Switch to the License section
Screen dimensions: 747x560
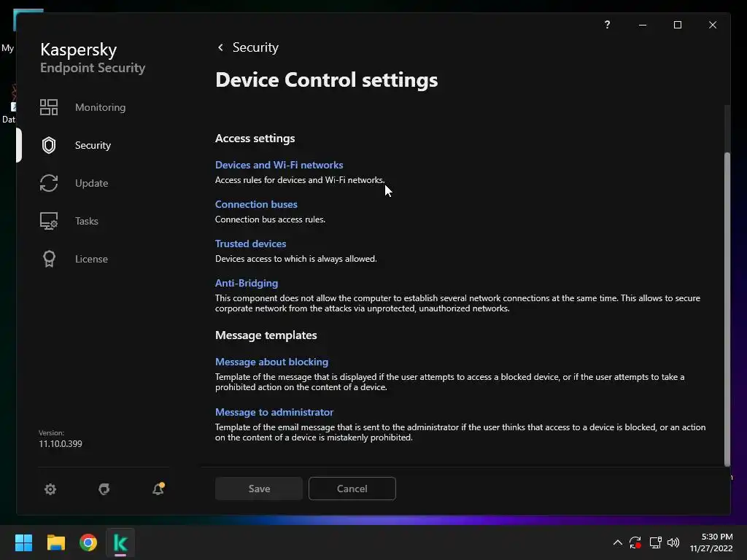tap(91, 259)
